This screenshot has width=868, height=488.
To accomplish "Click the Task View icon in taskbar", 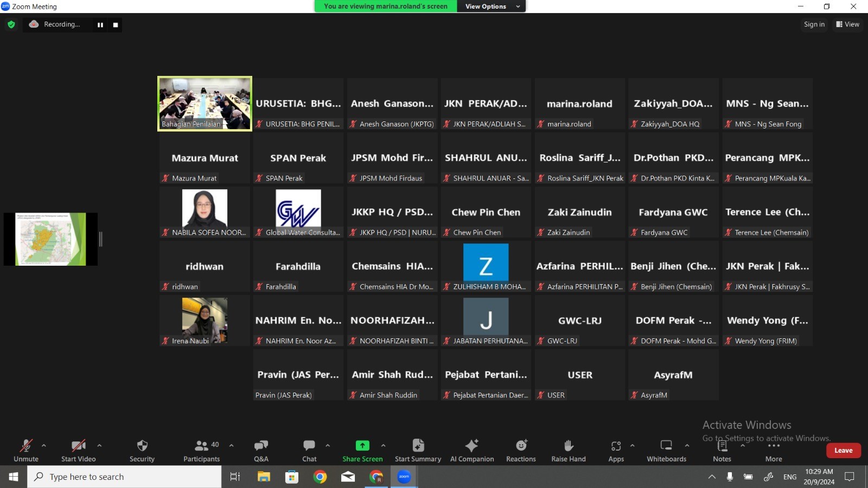I will [x=235, y=477].
